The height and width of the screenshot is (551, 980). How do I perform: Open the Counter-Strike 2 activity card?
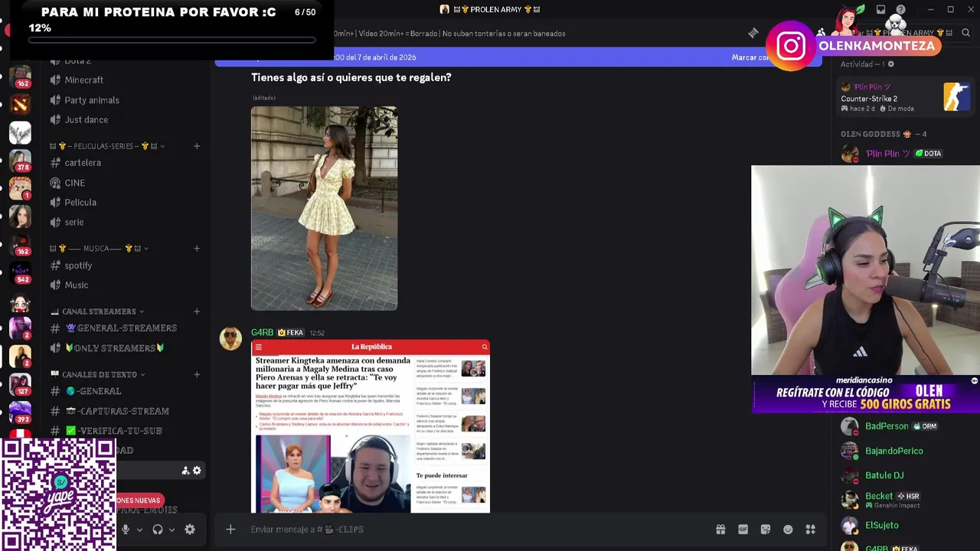pos(906,98)
